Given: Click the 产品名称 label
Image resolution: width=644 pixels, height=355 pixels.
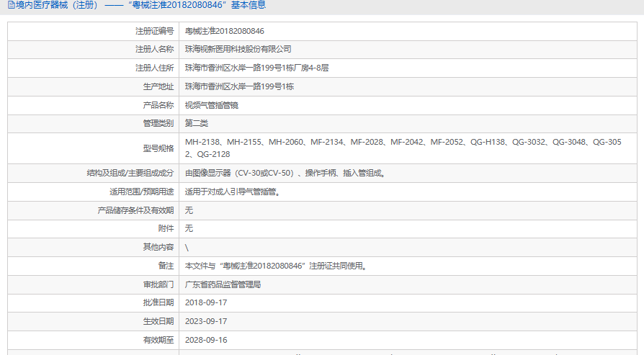Looking at the screenshot, I should (158, 105).
